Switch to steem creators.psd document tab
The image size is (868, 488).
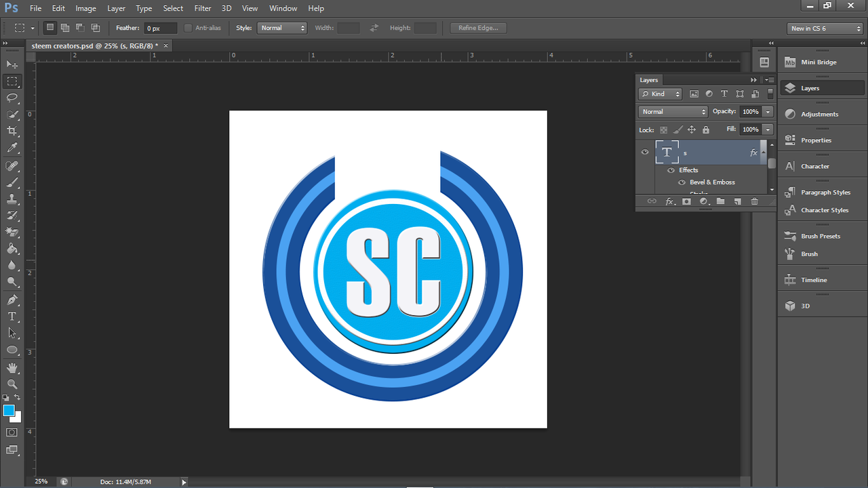click(95, 45)
